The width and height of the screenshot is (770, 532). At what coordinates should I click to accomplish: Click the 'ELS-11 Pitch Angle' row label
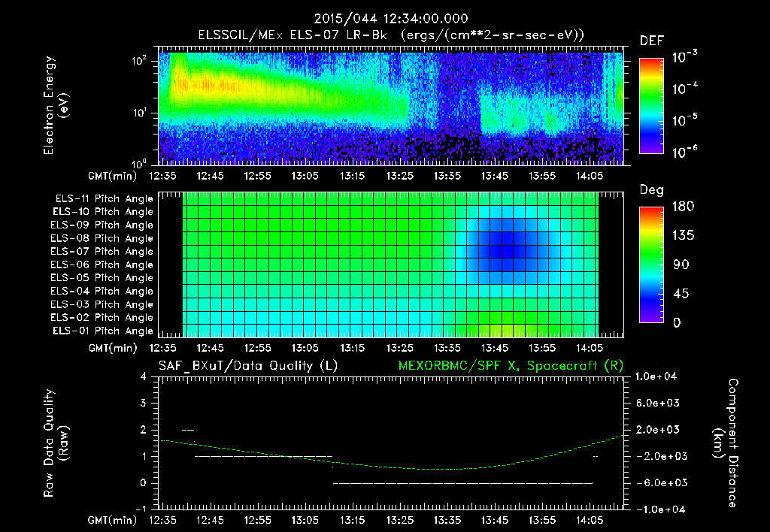tap(104, 199)
